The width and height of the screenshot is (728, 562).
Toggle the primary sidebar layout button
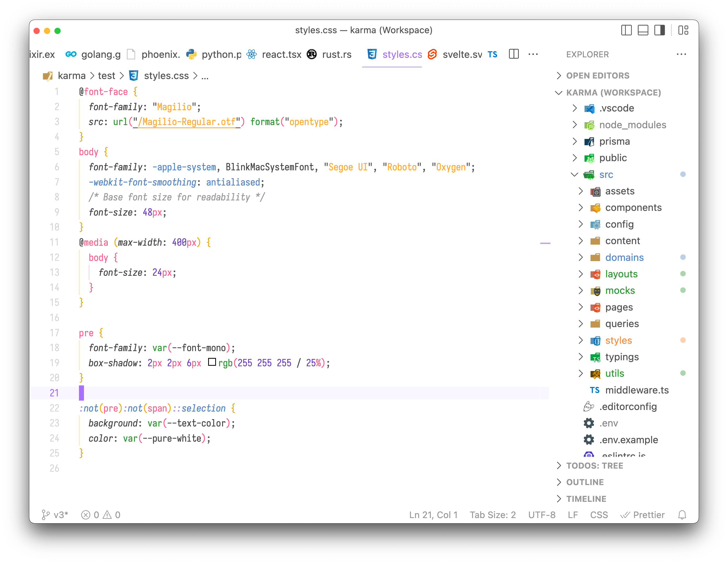[626, 30]
